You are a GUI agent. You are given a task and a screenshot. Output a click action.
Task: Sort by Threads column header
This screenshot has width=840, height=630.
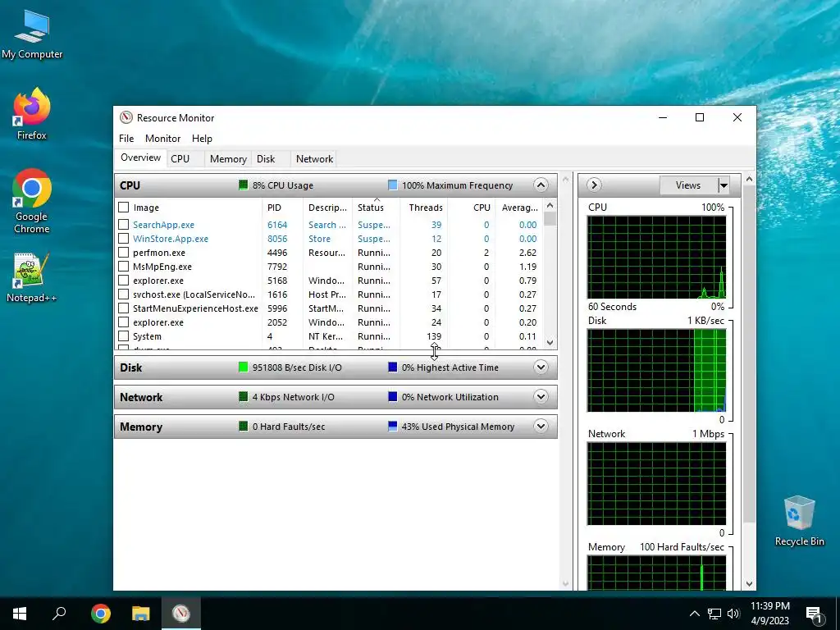(426, 208)
